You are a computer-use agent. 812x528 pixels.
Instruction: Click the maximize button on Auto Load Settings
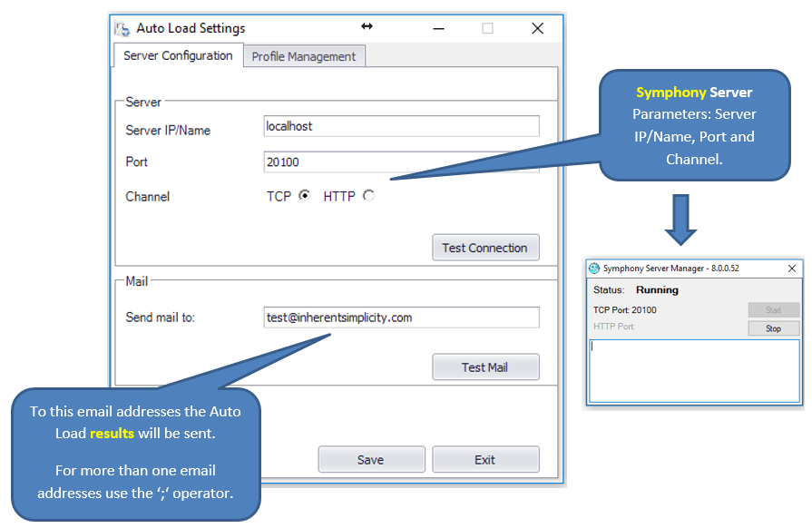point(487,28)
